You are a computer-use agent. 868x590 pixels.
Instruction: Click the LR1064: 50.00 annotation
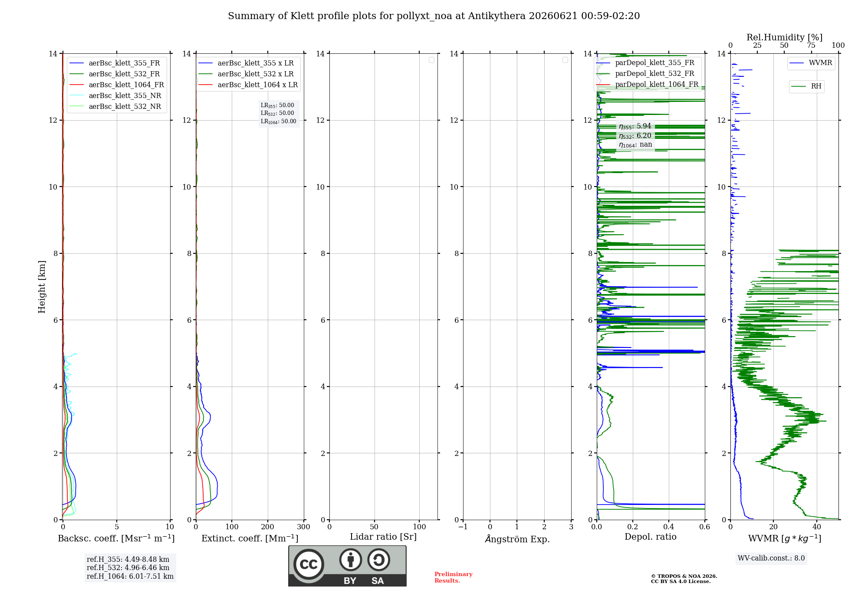(279, 121)
